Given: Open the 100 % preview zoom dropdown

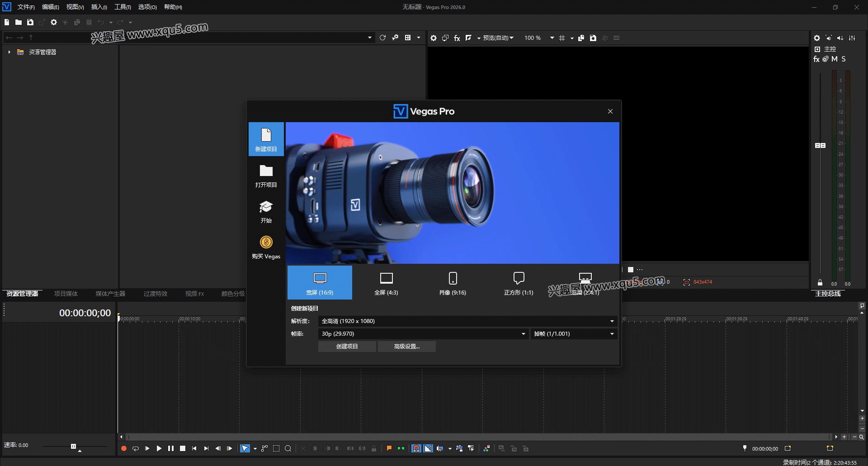Looking at the screenshot, I should point(552,38).
